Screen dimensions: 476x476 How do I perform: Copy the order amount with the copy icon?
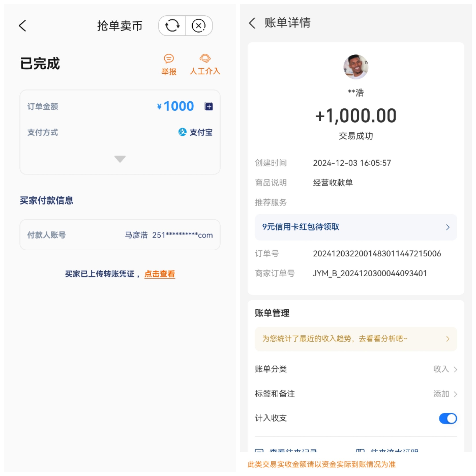pos(209,106)
